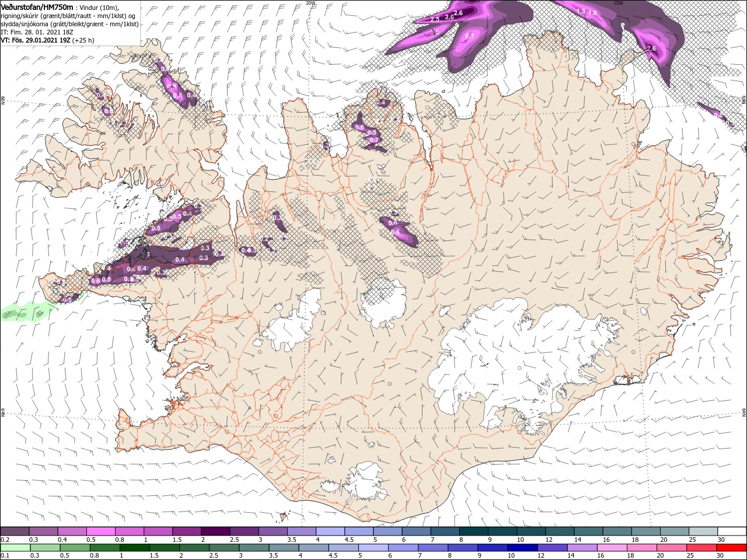Viewport: 747px width, 560px height.
Task: Click the lower legend swatch labeled 4.5
Action: coord(344,548)
